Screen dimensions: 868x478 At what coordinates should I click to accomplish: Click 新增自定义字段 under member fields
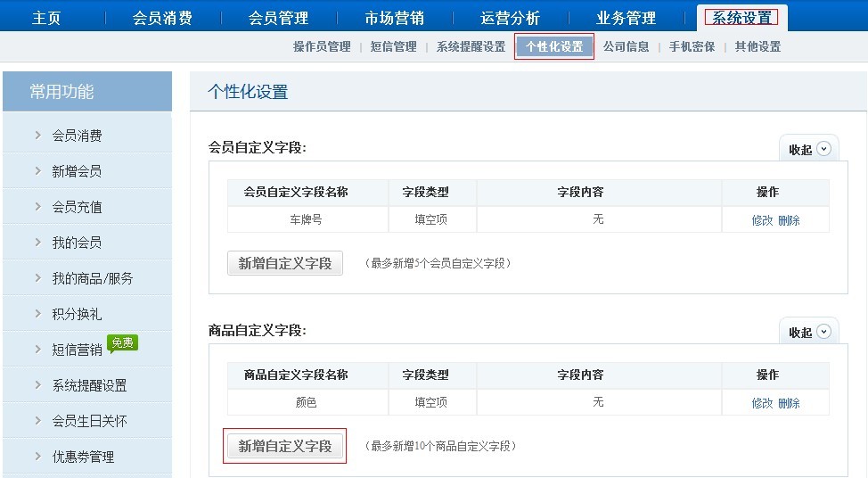click(x=284, y=263)
